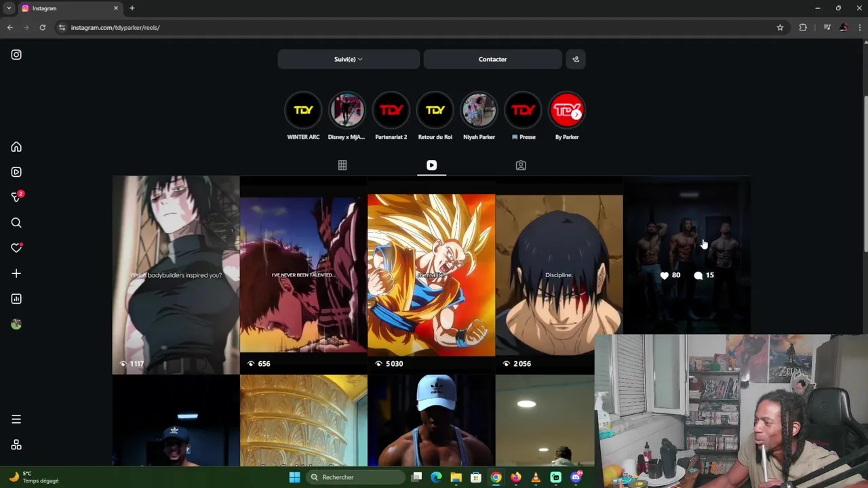868x488 pixels.
Task: Reload the page with the refresh icon
Action: tap(42, 28)
